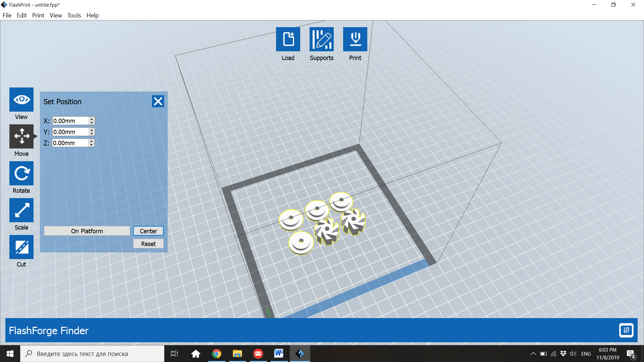This screenshot has height=362, width=644.
Task: Choose the Rotate tool
Action: click(21, 173)
